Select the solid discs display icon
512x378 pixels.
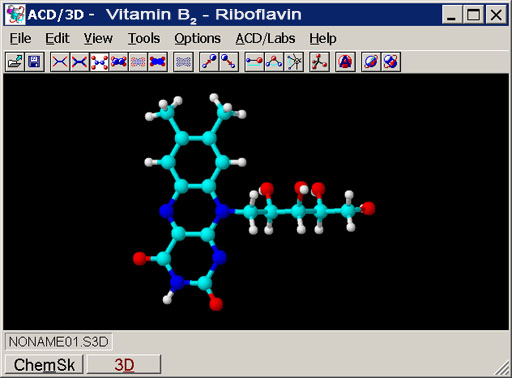pyautogui.click(x=158, y=62)
